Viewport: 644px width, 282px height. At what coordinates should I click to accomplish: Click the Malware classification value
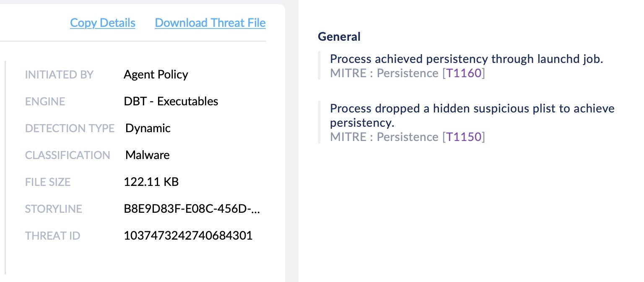(x=147, y=155)
